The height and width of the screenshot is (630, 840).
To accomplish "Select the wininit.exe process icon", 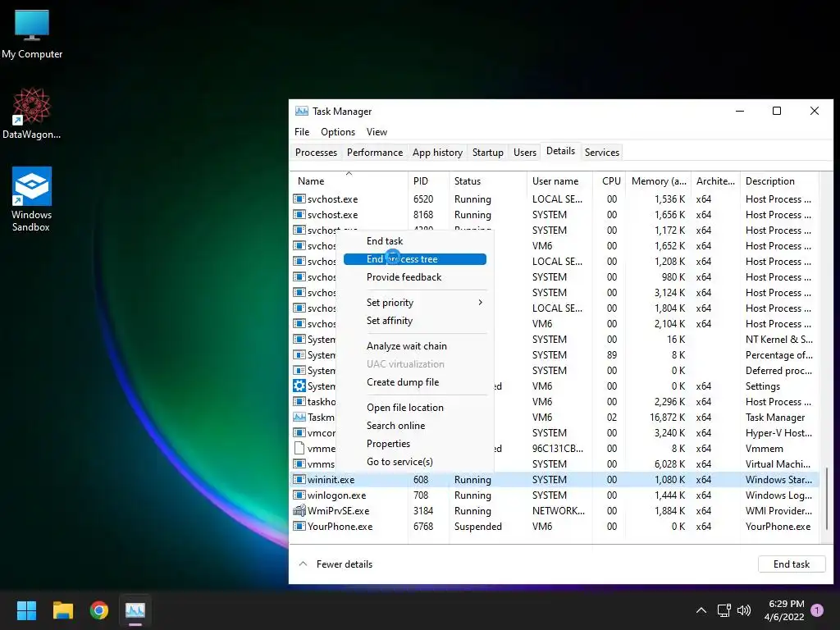I will point(299,479).
